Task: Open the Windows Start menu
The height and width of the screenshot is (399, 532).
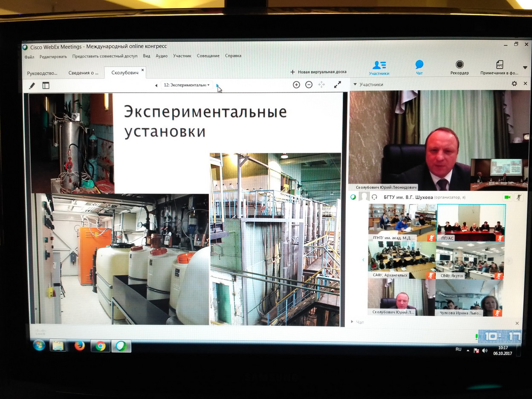Action: point(38,344)
